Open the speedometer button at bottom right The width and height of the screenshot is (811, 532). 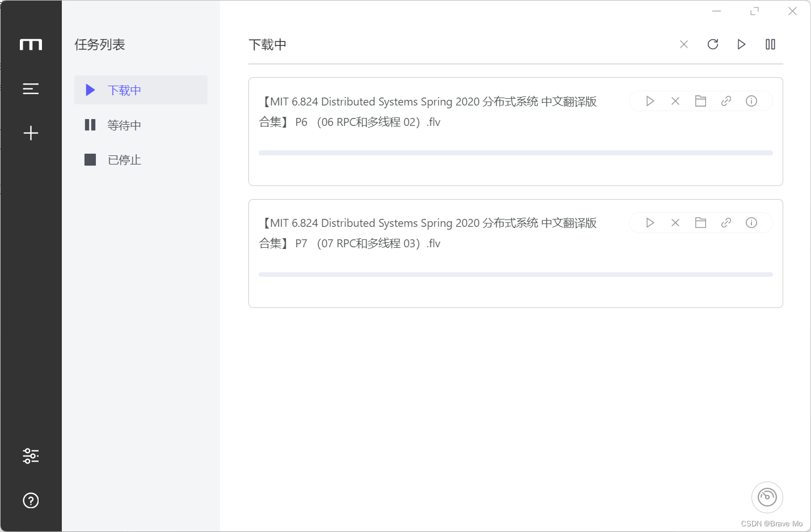click(x=767, y=497)
